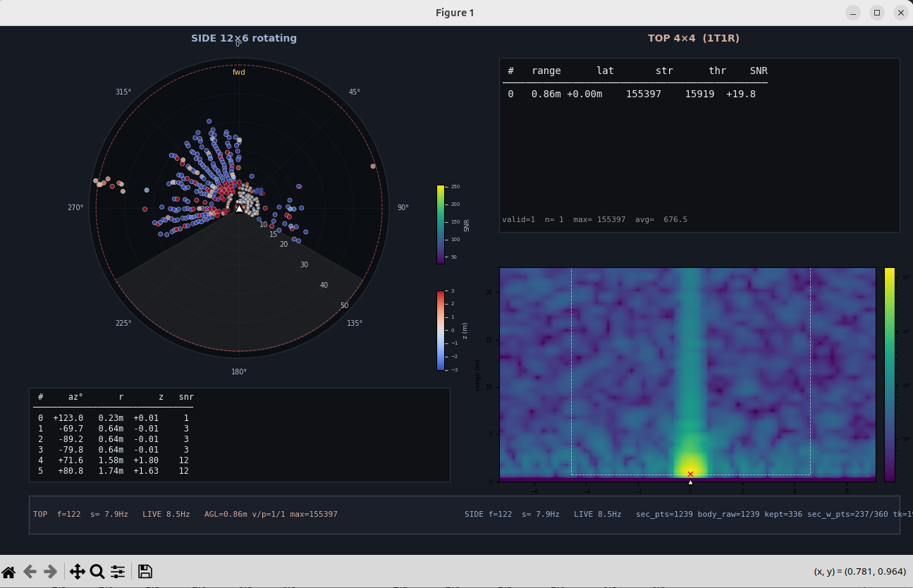The image size is (913, 588).
Task: Click the yellow-purple colorbar beside the heatmap
Action: click(890, 374)
